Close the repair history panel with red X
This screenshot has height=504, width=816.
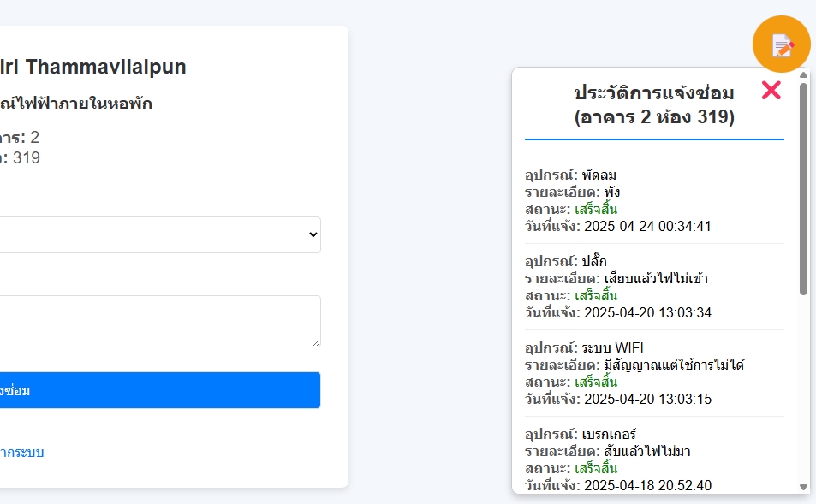click(770, 90)
